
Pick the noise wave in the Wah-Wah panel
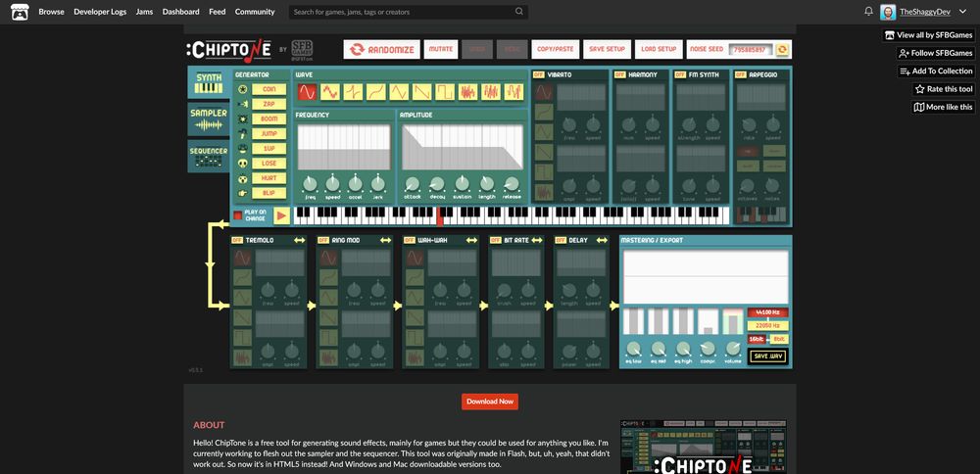(415, 357)
